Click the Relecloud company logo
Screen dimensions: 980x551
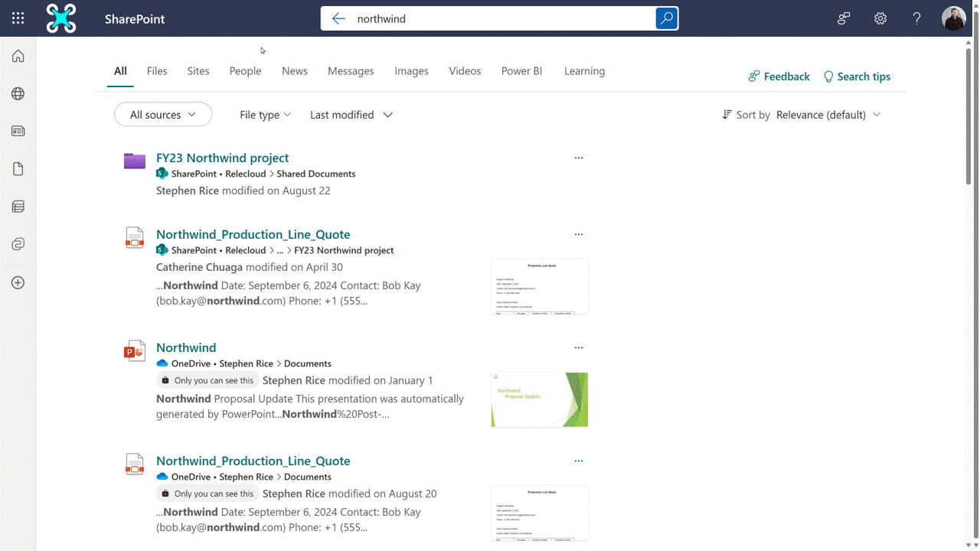(61, 18)
